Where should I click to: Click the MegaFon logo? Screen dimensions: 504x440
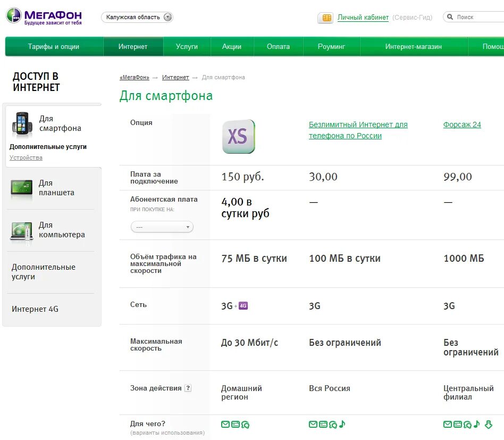[44, 16]
